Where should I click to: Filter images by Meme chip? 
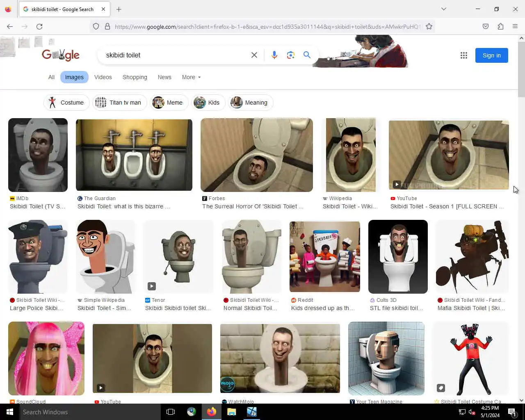point(169,103)
